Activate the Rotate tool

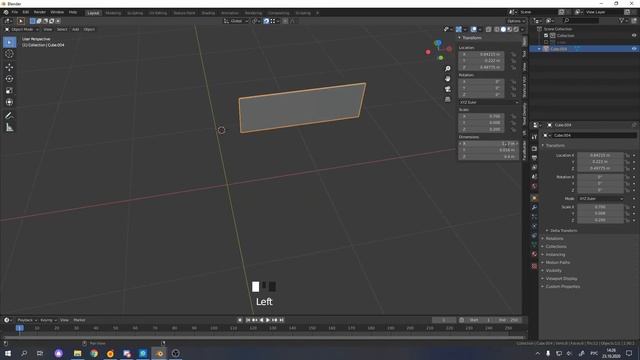(x=9, y=79)
